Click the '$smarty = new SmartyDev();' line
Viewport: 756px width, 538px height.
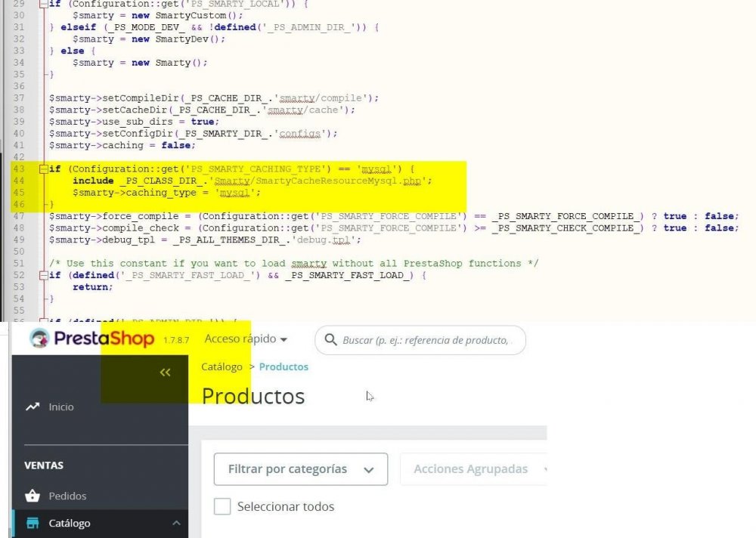point(149,39)
